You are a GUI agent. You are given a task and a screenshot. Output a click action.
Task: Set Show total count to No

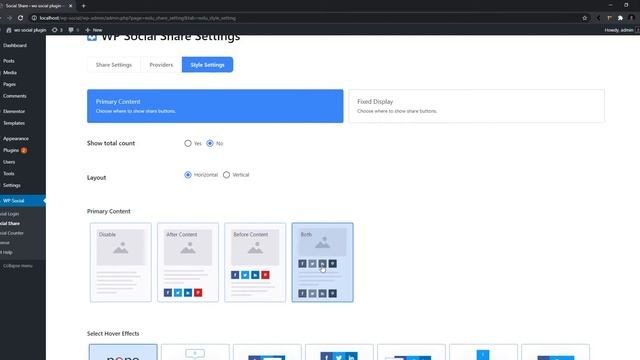(x=210, y=143)
